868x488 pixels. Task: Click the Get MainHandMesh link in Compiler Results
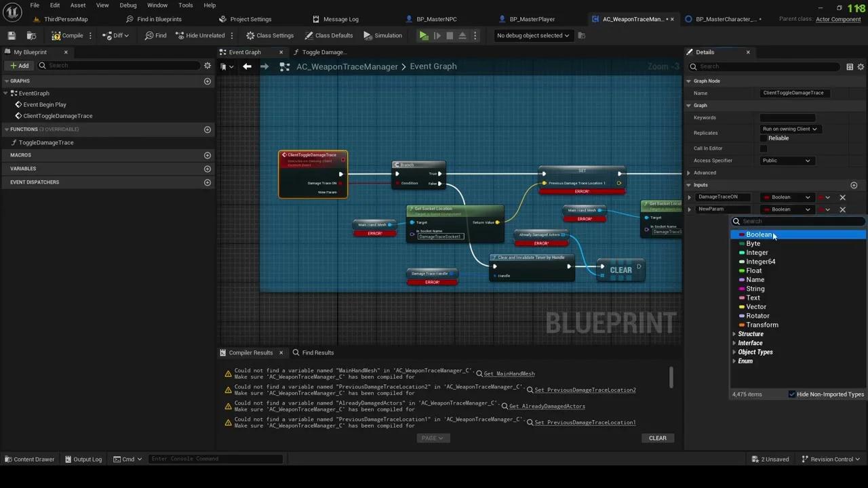(509, 373)
